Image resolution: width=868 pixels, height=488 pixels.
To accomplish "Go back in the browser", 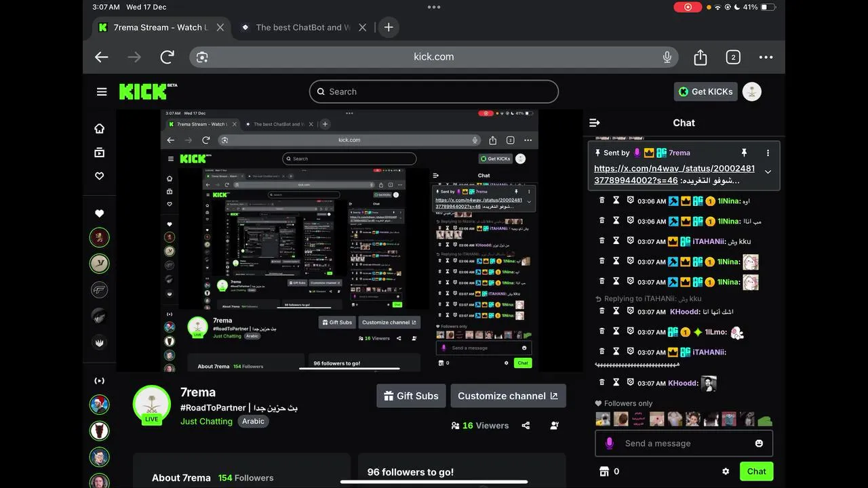I will 102,57.
